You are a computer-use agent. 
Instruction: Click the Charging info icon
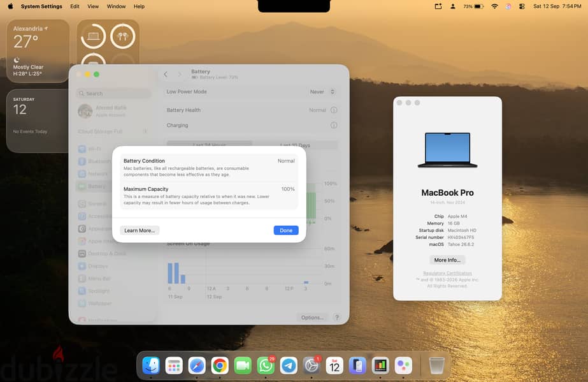pyautogui.click(x=334, y=126)
